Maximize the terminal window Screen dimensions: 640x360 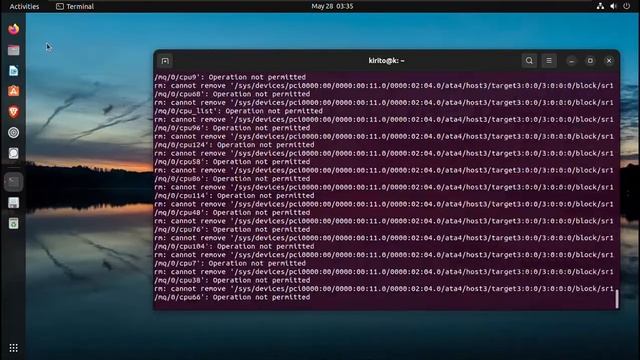(x=590, y=61)
